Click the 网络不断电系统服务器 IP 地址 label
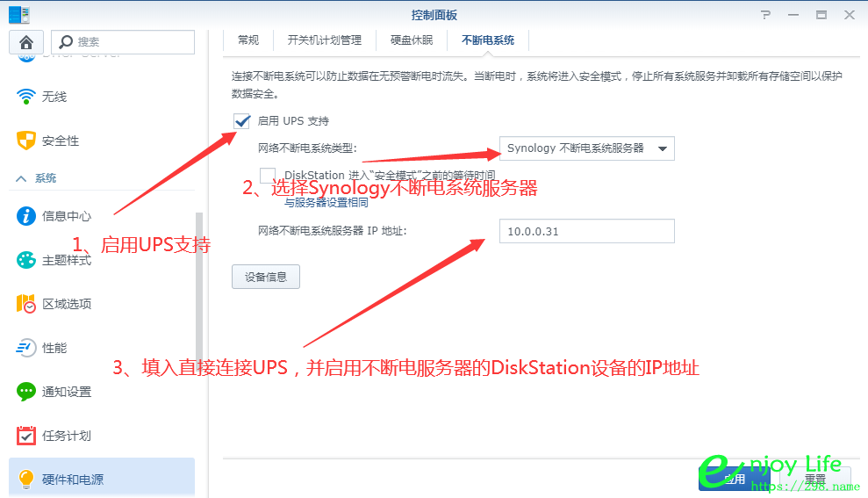The image size is (868, 498). 332,231
